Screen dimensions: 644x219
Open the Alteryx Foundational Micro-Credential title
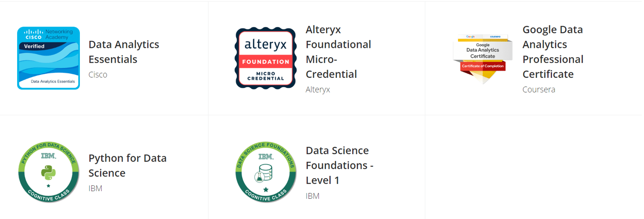[x=338, y=52]
